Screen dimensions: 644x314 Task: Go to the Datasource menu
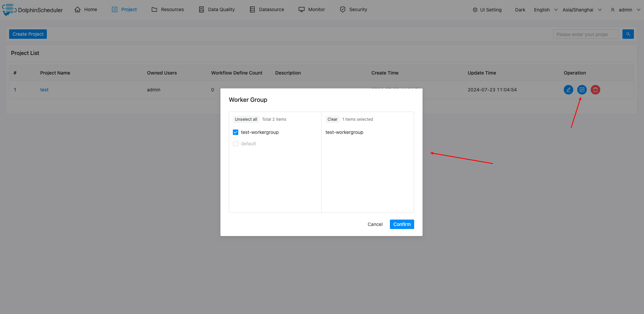click(267, 9)
